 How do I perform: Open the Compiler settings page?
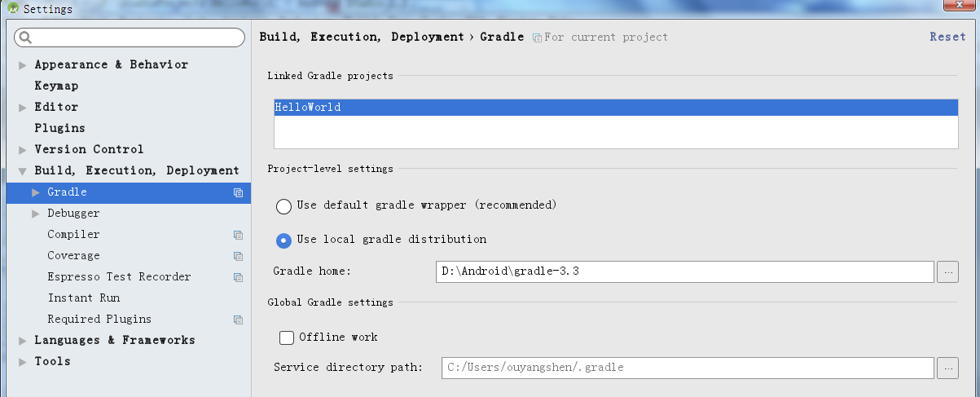coord(73,235)
